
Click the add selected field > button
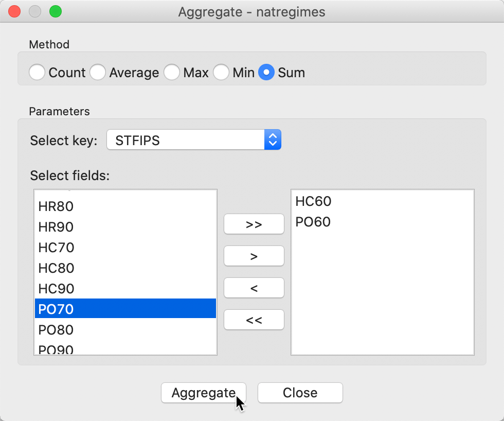point(254,256)
